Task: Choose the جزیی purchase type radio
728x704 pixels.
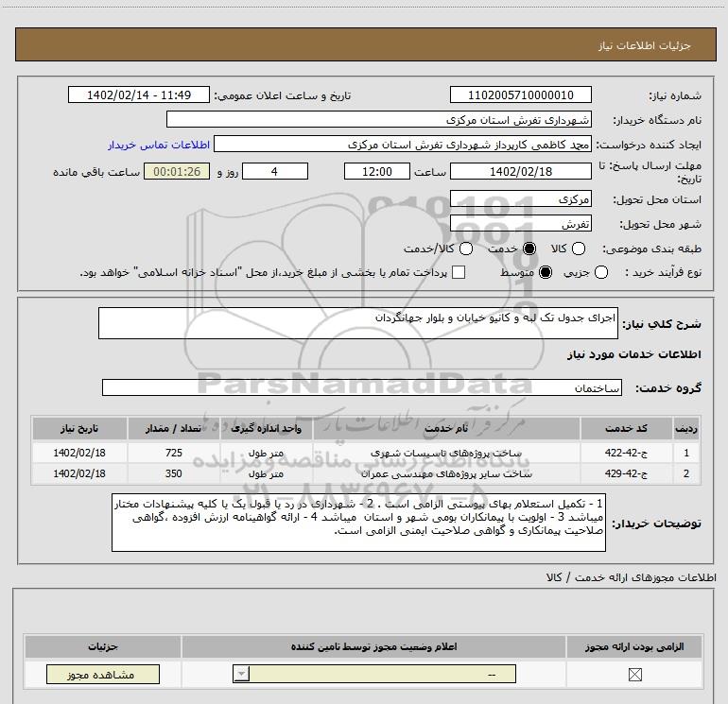Action: click(600, 272)
